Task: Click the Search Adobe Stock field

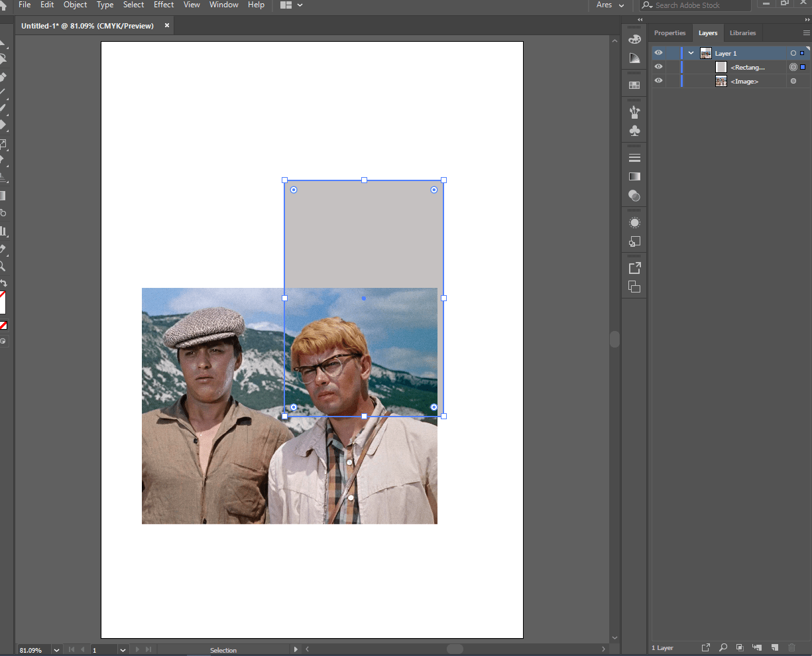Action: tap(694, 5)
